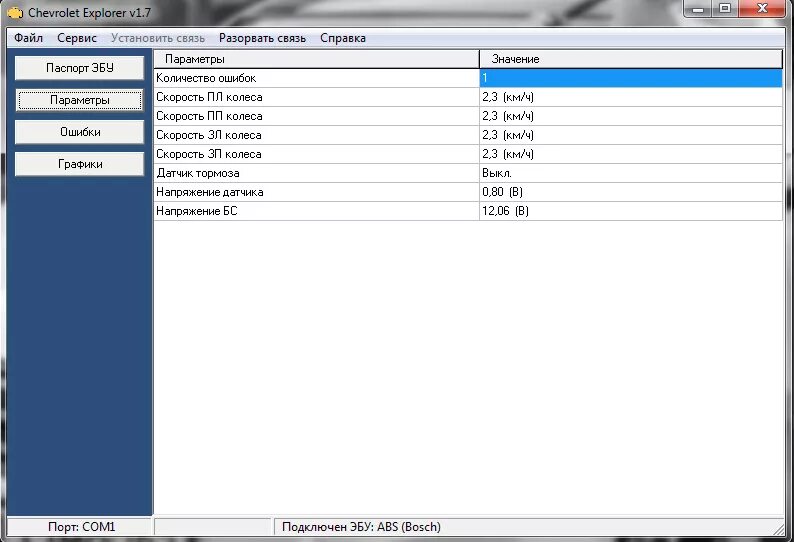Maximize the Chevrolet Explorer window
Image resolution: width=794 pixels, height=542 pixels.
[x=725, y=9]
